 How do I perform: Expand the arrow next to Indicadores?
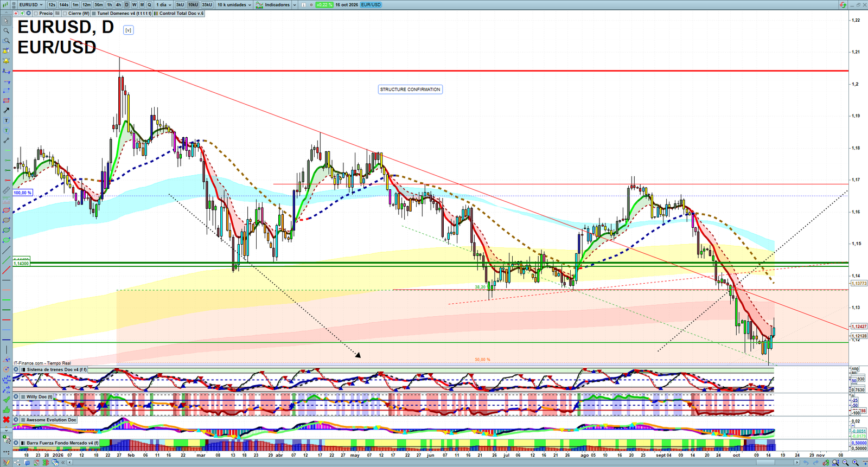pos(295,5)
